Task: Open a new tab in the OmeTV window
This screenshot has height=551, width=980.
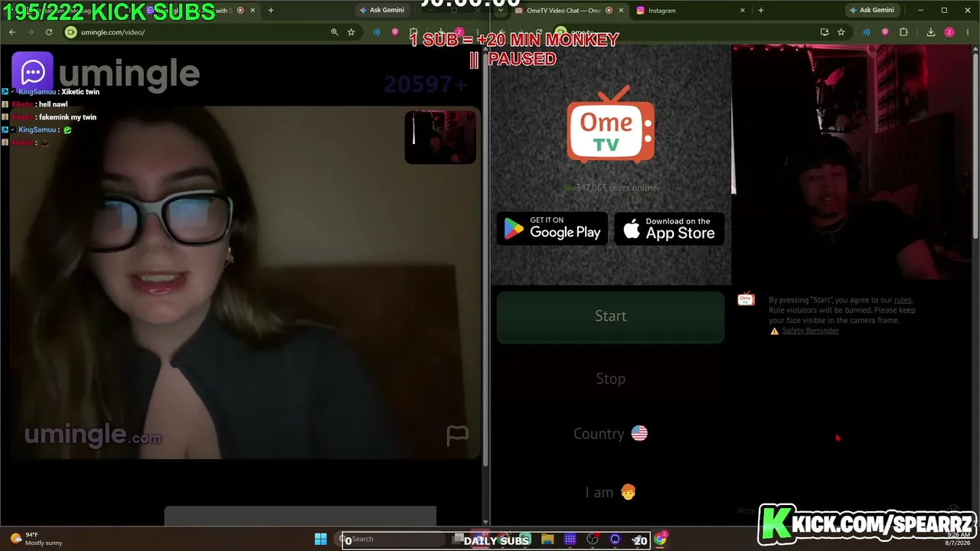Action: (x=760, y=11)
